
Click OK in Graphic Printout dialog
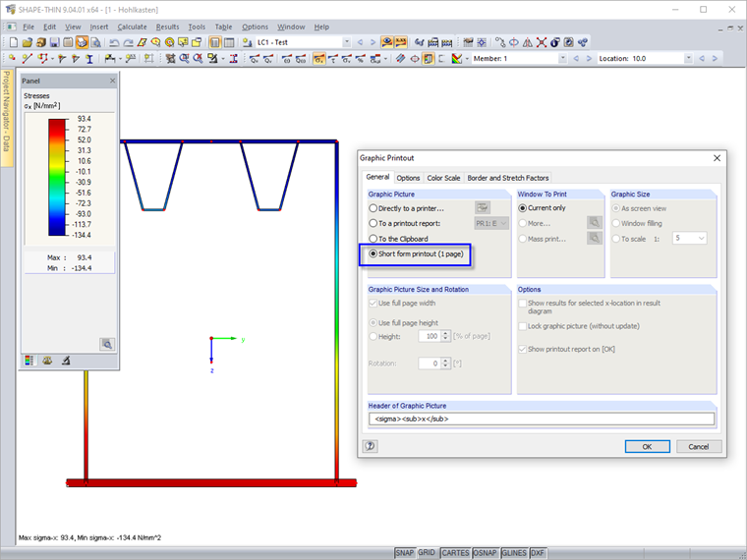[x=647, y=446]
